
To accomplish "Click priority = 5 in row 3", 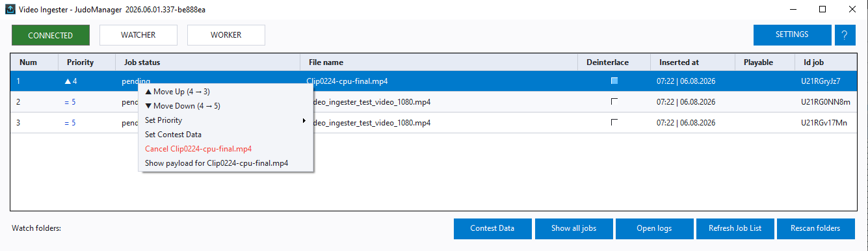I will click(x=70, y=123).
